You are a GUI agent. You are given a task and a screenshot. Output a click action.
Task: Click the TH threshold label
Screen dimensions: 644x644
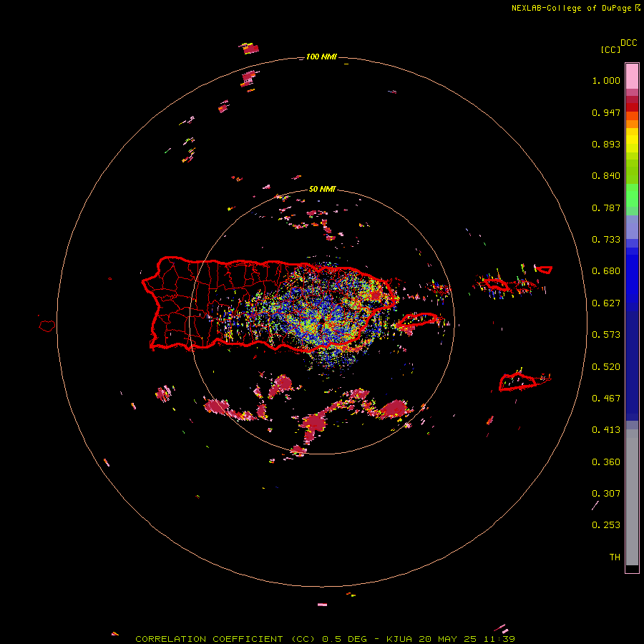[x=615, y=557]
